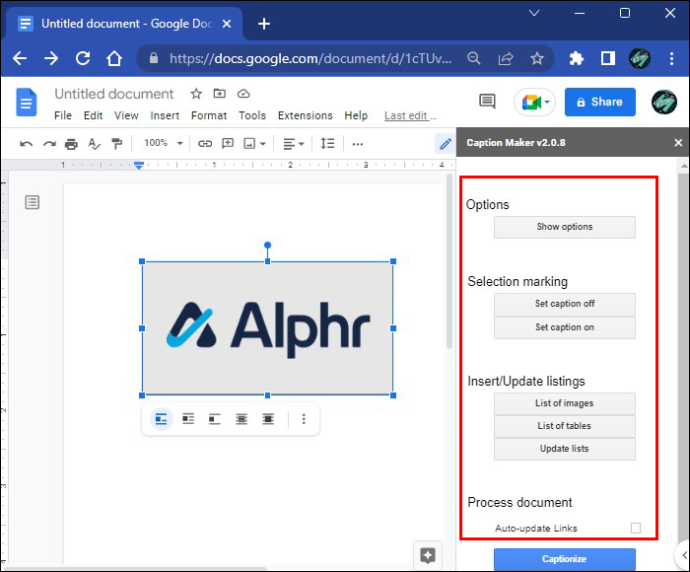Expand the side panel arrow
This screenshot has width=690, height=572.
[x=684, y=555]
